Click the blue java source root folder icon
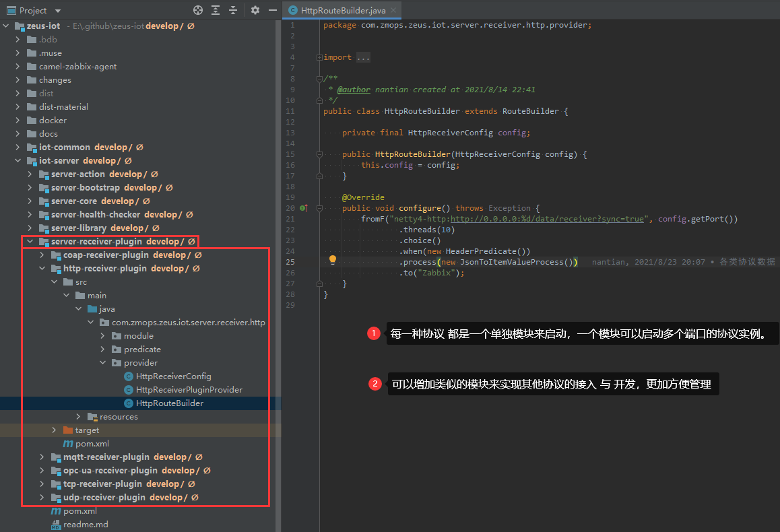 (92, 308)
